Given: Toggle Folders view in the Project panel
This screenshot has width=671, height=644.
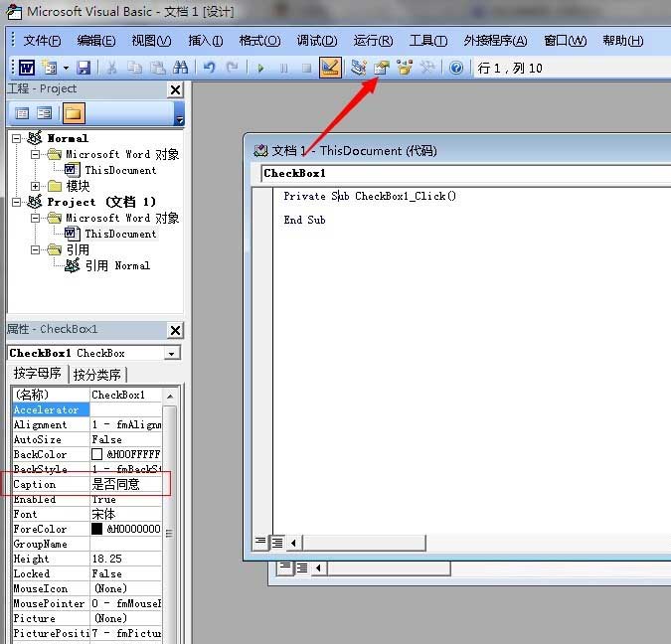Looking at the screenshot, I should click(74, 113).
